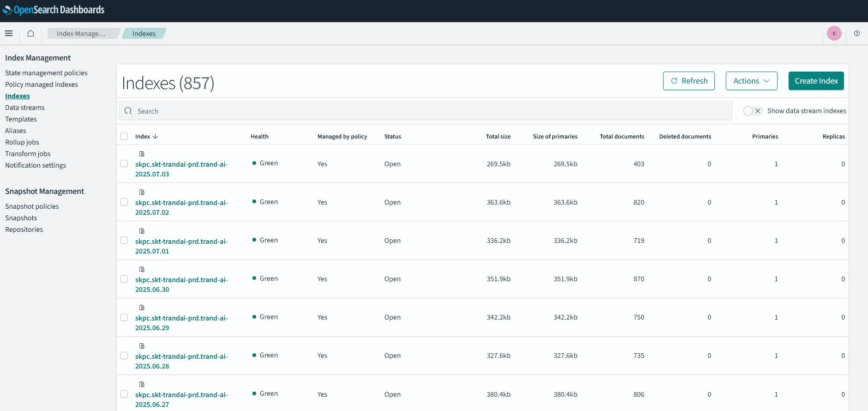Check the 2025.06.30 index row
868x411 pixels.
[124, 279]
